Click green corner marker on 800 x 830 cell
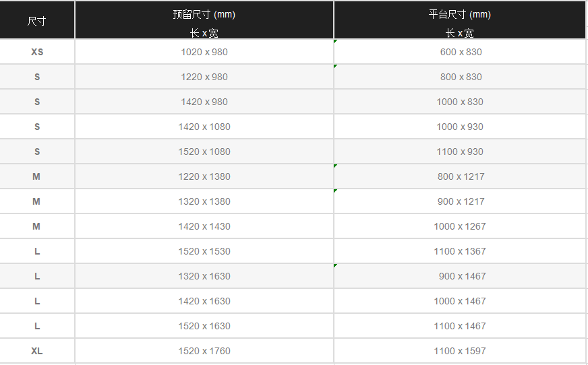 click(336, 67)
